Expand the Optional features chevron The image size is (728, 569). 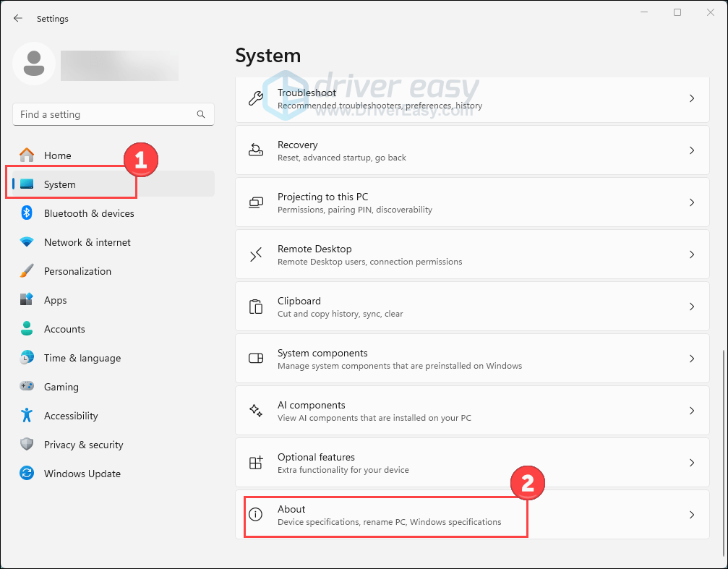691,463
